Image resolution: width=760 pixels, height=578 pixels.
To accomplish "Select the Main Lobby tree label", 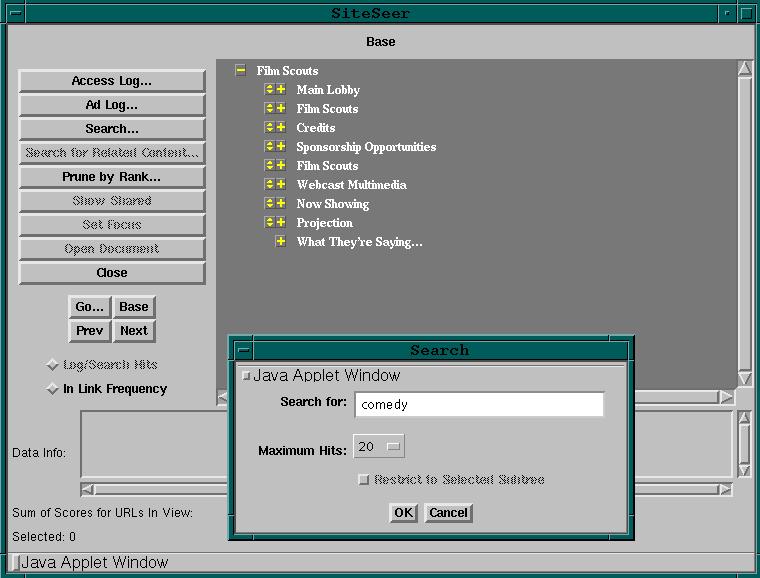I will pyautogui.click(x=328, y=90).
